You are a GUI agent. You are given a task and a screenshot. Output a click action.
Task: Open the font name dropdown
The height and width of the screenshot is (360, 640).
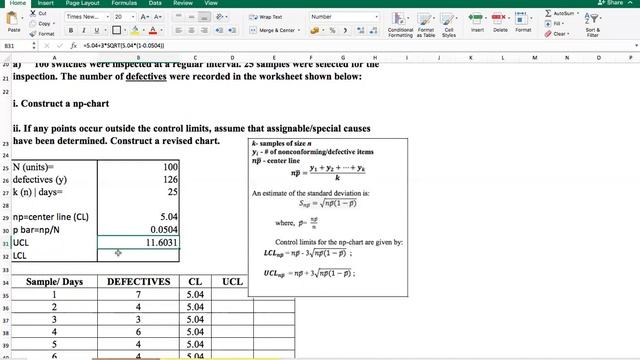(107, 17)
